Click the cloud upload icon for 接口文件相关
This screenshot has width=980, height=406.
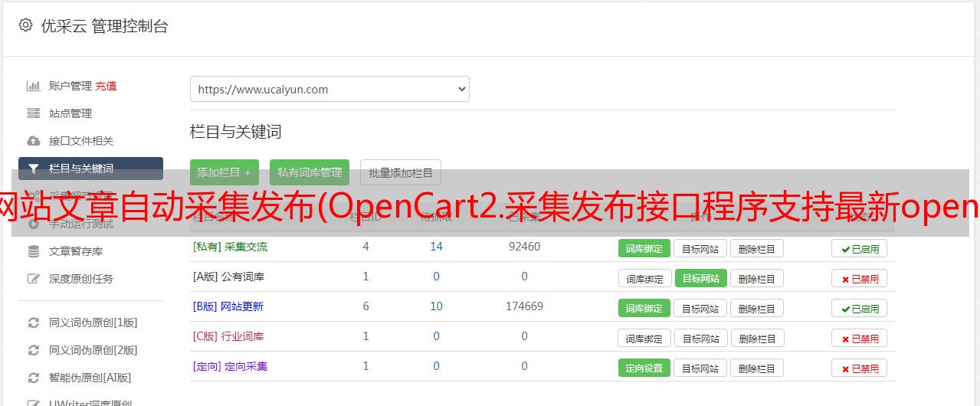pyautogui.click(x=33, y=141)
